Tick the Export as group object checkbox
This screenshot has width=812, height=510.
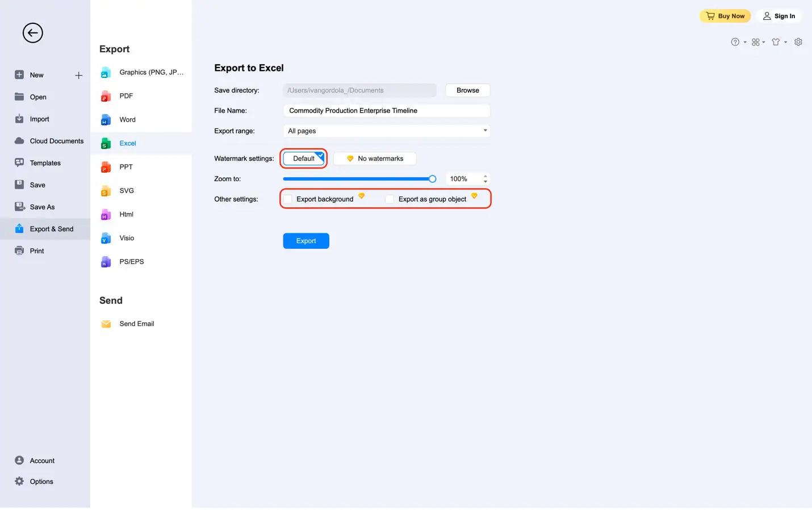390,199
